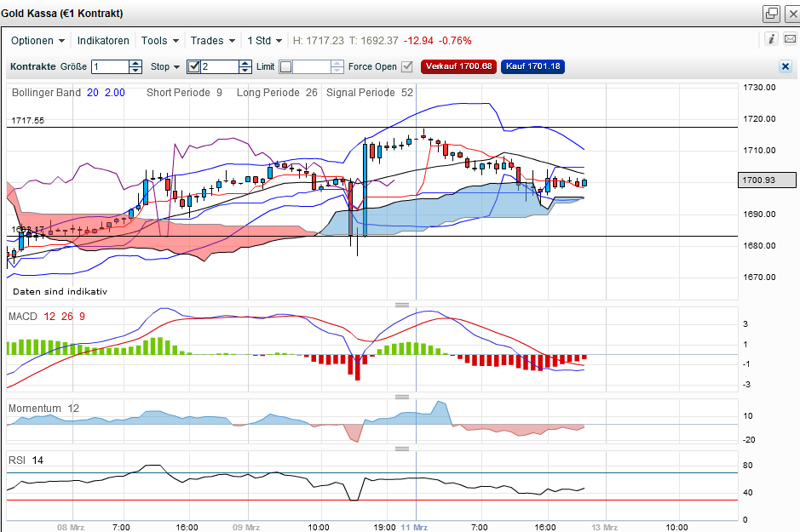Click the blue X to close the trade ticket
This screenshot has width=800, height=532.
[x=783, y=66]
